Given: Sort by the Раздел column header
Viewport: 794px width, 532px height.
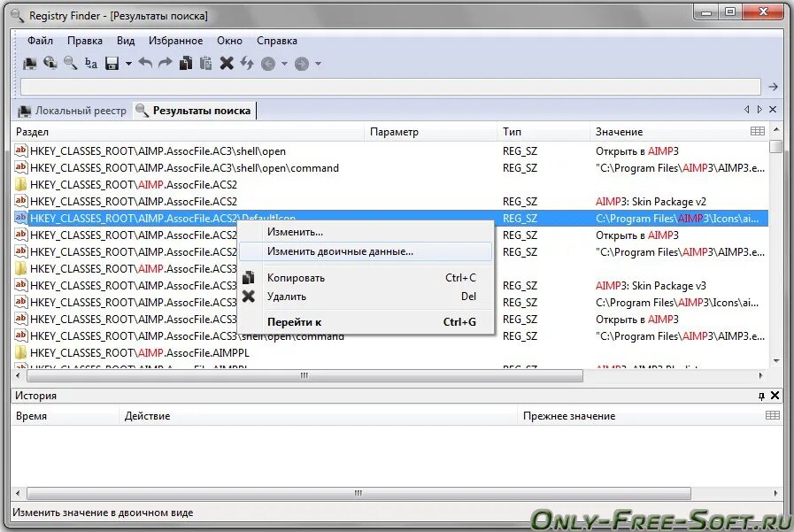Looking at the screenshot, I should [x=188, y=132].
